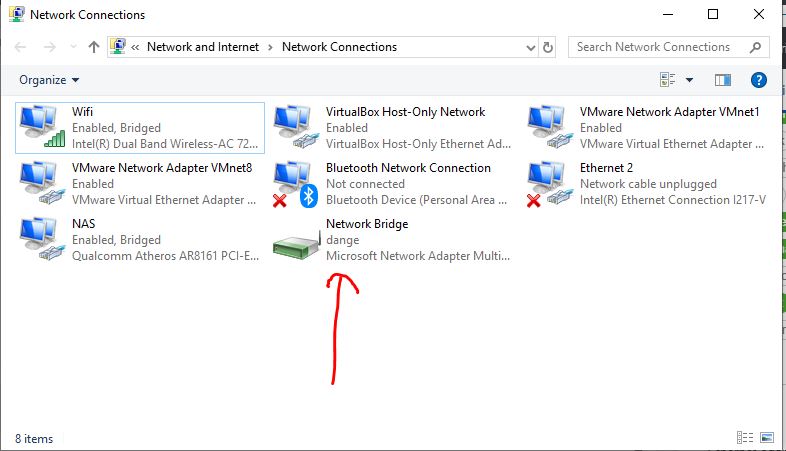Click the Network Connections breadcrumb
Viewport: 786px width, 451px height.
[339, 47]
